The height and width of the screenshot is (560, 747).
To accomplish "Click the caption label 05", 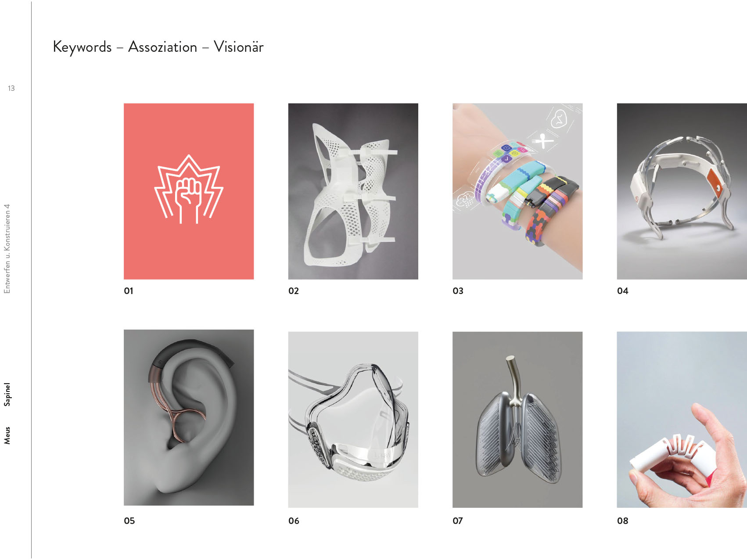I will (129, 521).
